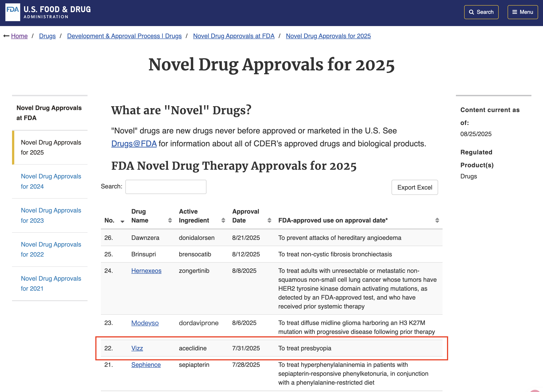Screen dimensions: 543x392
Task: Open the hamburger Menu button
Action: [523, 12]
